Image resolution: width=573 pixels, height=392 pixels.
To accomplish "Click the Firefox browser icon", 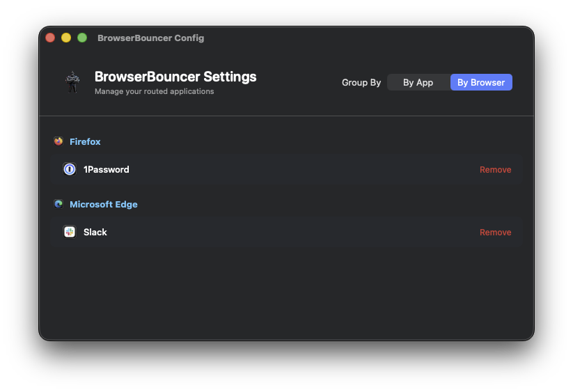I will (58, 141).
